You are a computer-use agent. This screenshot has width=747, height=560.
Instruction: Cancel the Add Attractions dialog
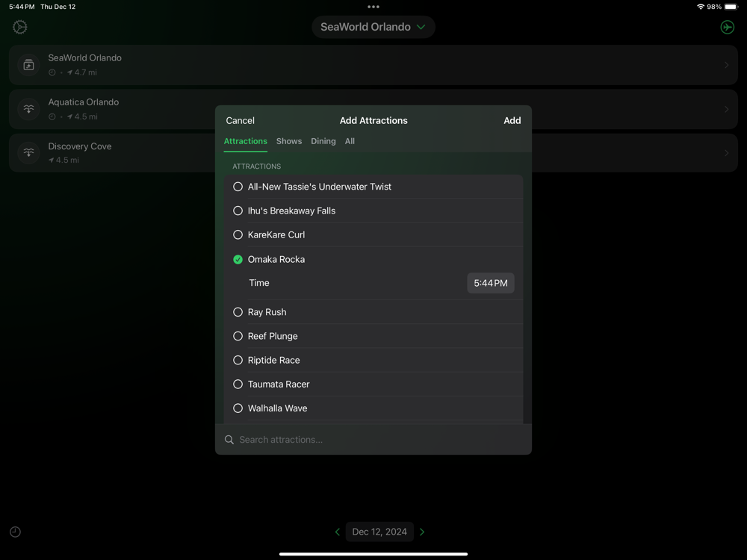240,120
